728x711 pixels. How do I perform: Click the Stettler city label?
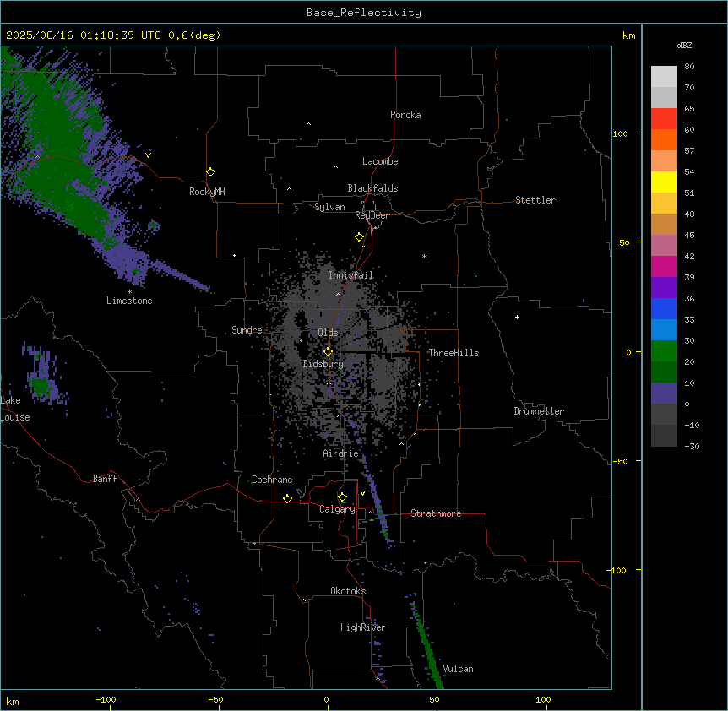point(535,200)
